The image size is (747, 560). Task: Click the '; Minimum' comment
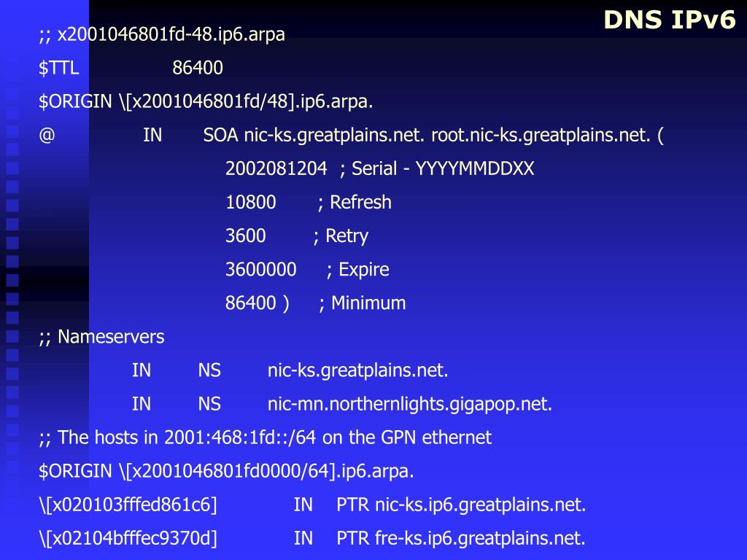pyautogui.click(x=362, y=303)
